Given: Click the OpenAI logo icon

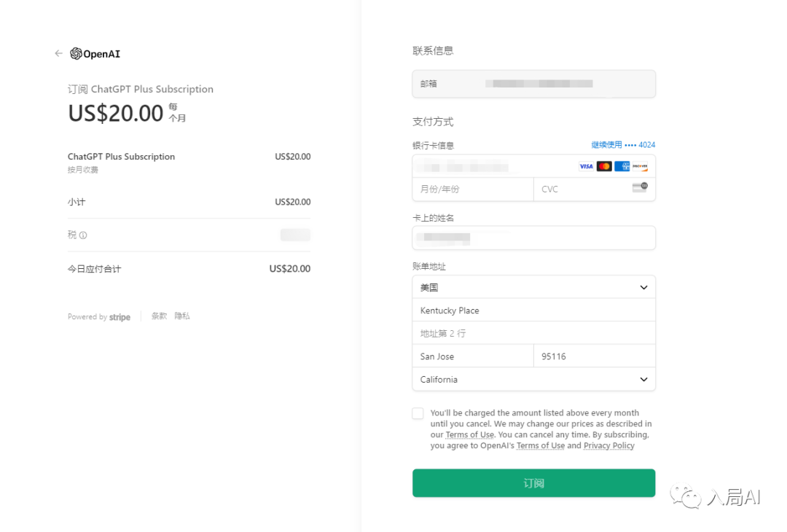Looking at the screenshot, I should [x=76, y=53].
